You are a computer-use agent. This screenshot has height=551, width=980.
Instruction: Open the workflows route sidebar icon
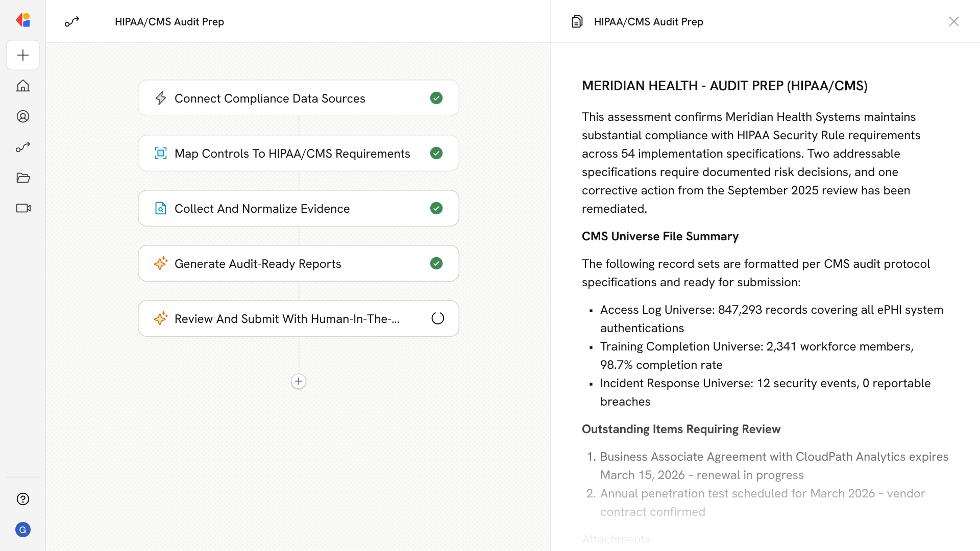tap(23, 147)
